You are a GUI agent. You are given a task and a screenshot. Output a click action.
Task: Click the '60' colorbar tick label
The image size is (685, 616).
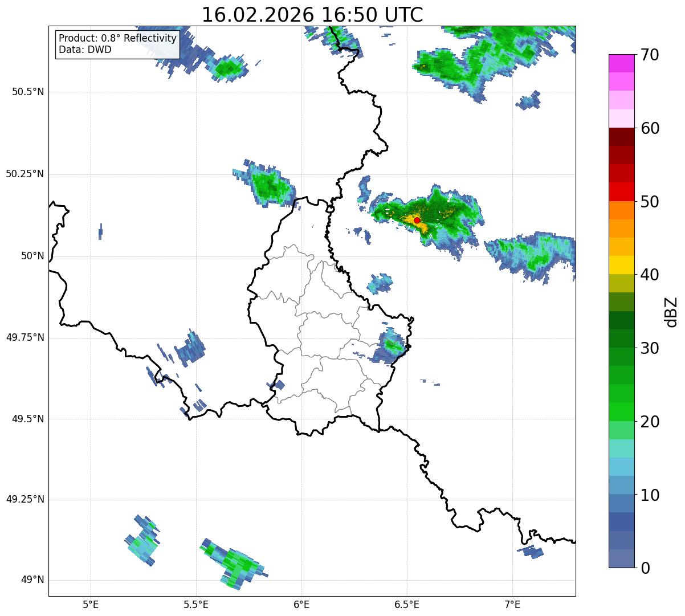tap(650, 128)
